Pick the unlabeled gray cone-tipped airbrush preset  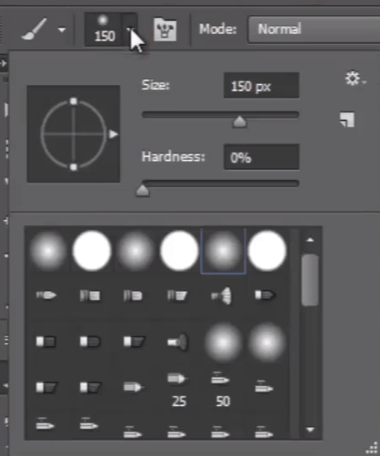133,387
